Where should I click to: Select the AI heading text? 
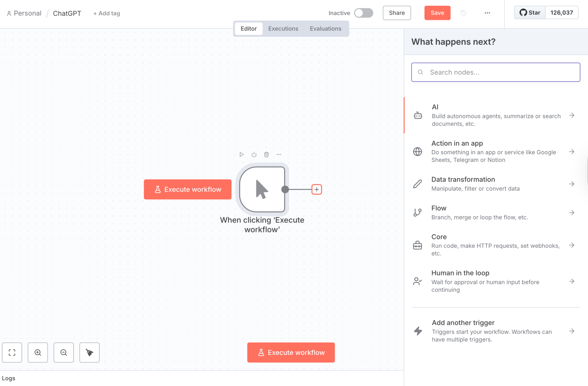435,107
